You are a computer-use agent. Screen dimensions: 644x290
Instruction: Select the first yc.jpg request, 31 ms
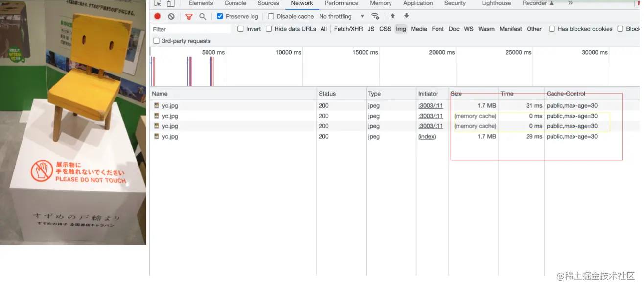point(395,105)
